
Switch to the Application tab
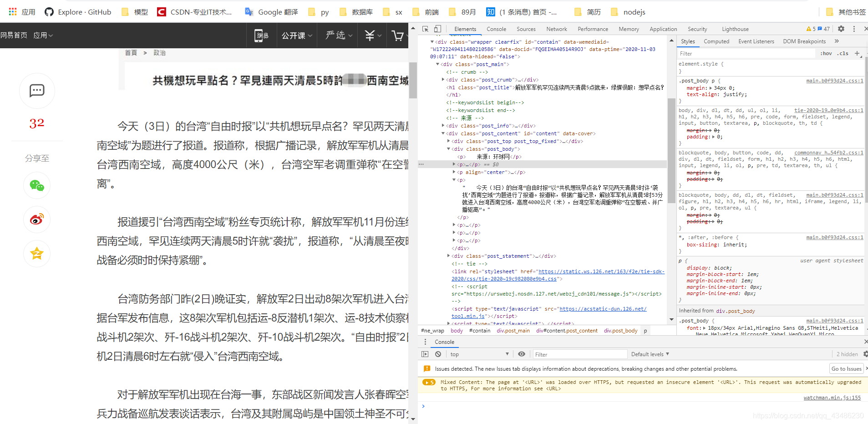click(x=663, y=29)
